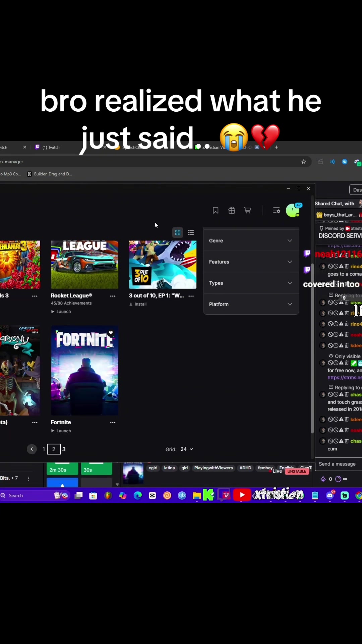Open Rocket League three-dot options menu
Viewport: 362px width, 644px height.
click(113, 296)
